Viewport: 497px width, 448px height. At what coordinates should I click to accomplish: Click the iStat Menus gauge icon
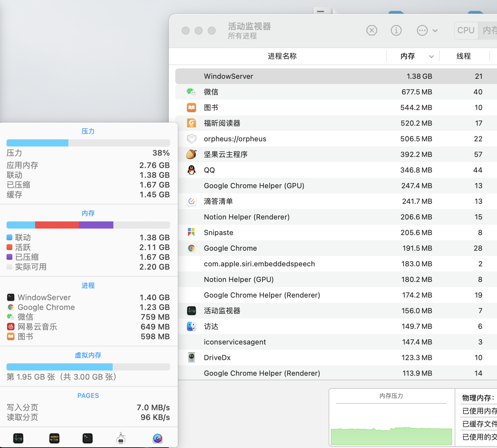158,438
